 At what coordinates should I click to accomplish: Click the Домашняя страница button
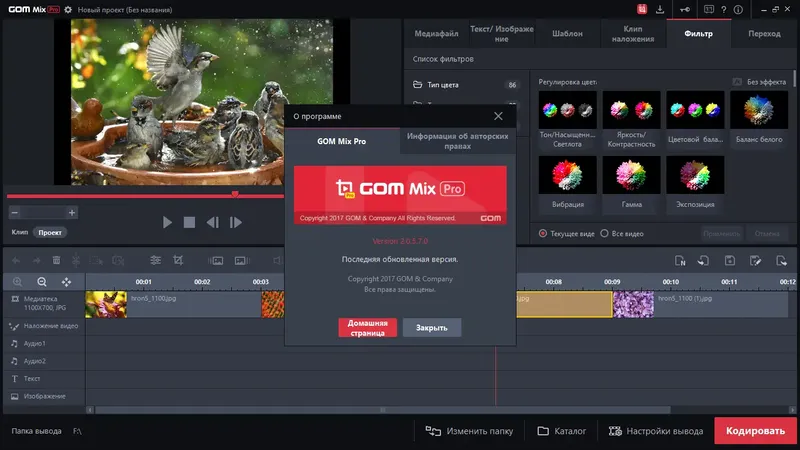tap(367, 328)
